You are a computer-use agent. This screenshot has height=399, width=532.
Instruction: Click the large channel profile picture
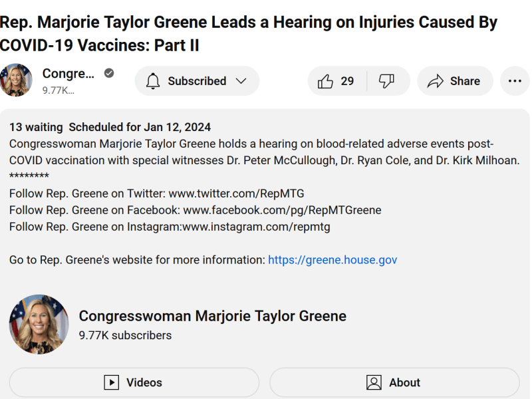point(39,325)
